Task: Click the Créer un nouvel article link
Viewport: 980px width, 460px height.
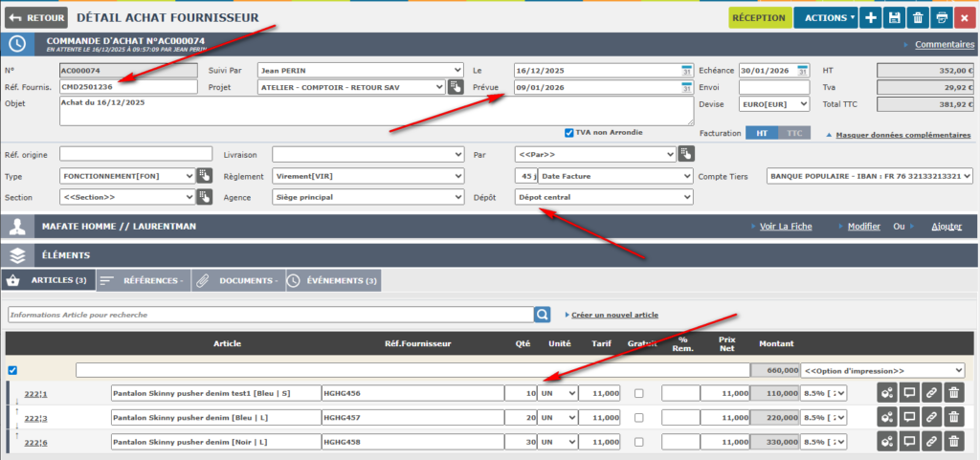Action: [x=613, y=315]
